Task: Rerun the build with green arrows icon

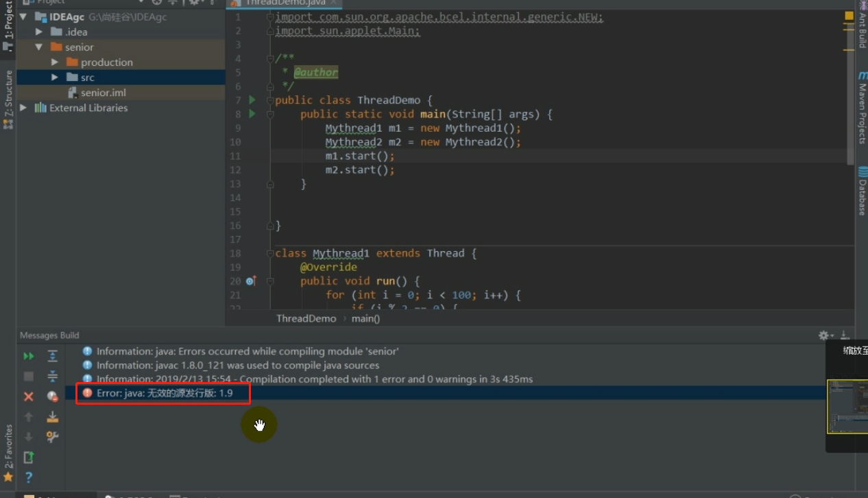Action: pyautogui.click(x=29, y=356)
